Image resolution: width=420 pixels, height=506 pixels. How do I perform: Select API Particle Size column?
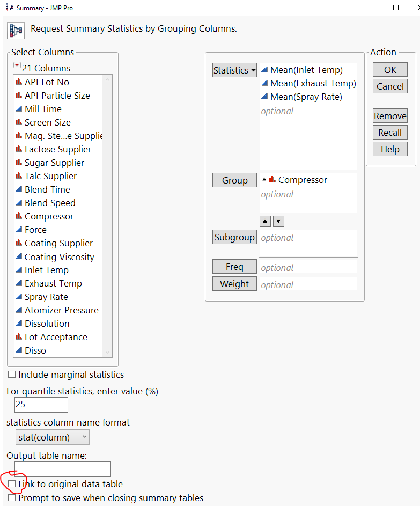[58, 96]
